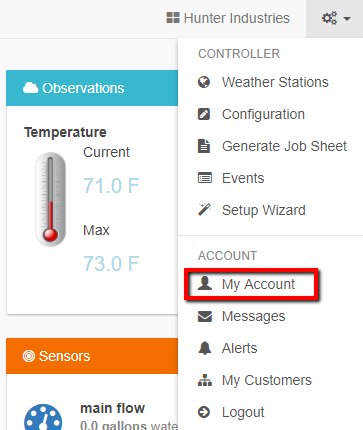This screenshot has width=363, height=430.
Task: Open Configuration from the menu
Action: click(270, 114)
